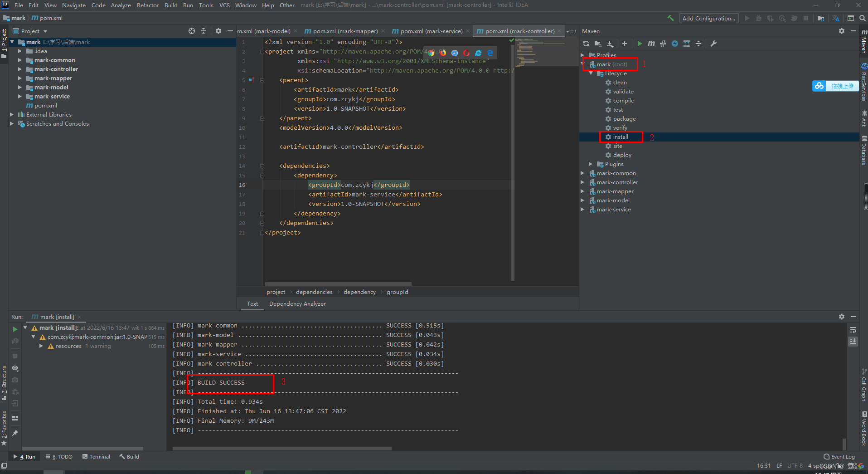Expand mark-controller folder in Project tree

coord(20,69)
